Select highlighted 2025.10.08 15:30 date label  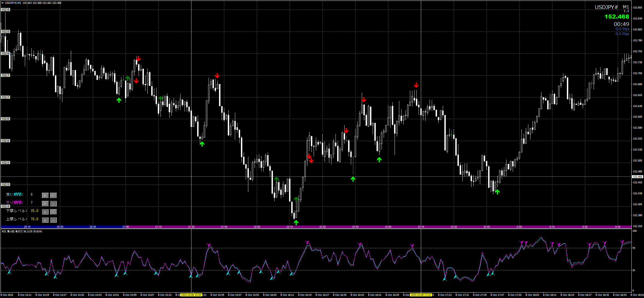191,295
